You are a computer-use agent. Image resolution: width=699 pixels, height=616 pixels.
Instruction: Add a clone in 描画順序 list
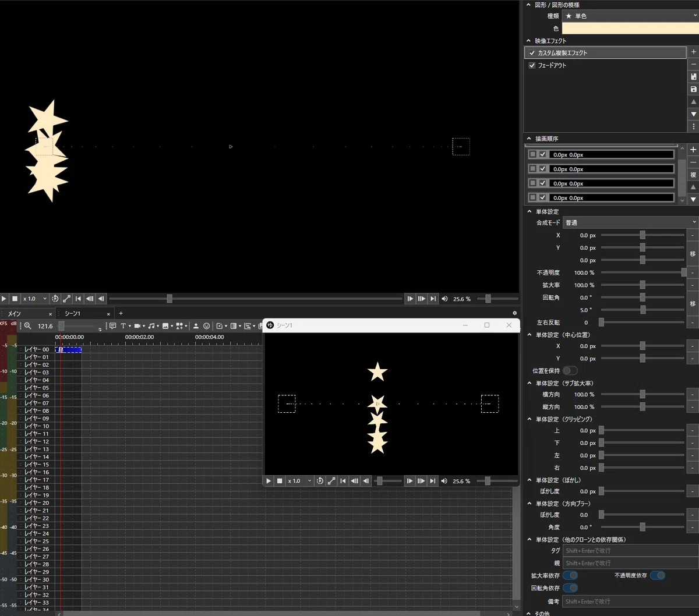693,150
